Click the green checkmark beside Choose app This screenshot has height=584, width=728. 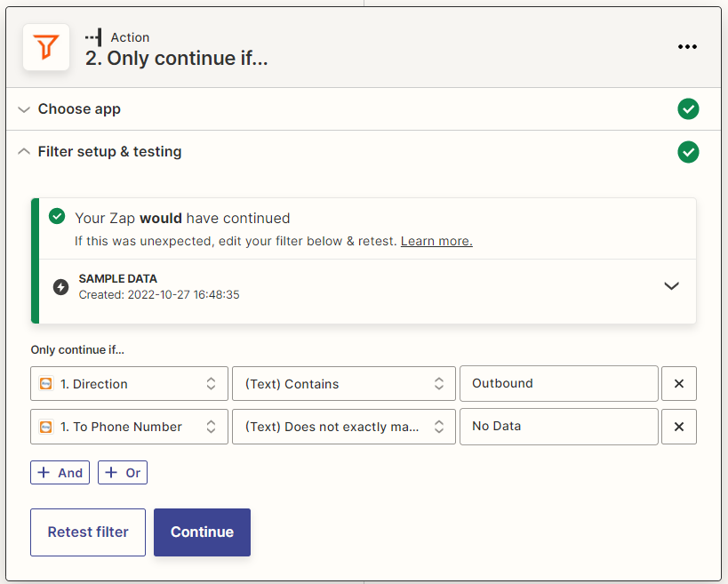pyautogui.click(x=688, y=108)
